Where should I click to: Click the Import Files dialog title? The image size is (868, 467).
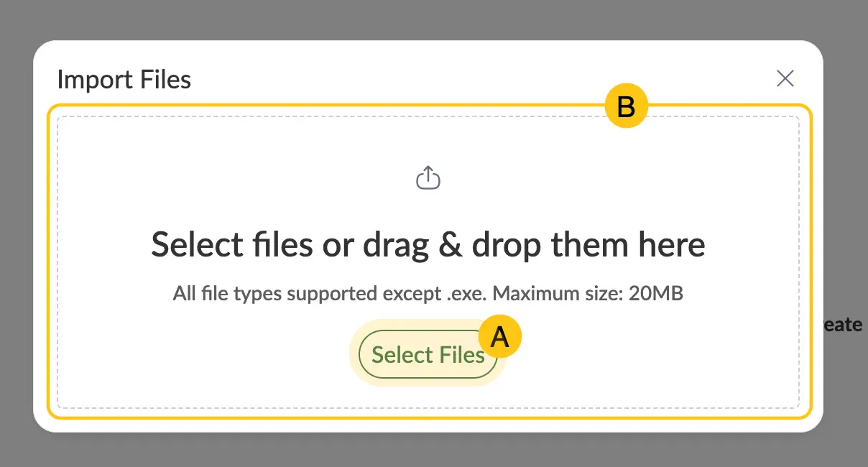point(124,79)
